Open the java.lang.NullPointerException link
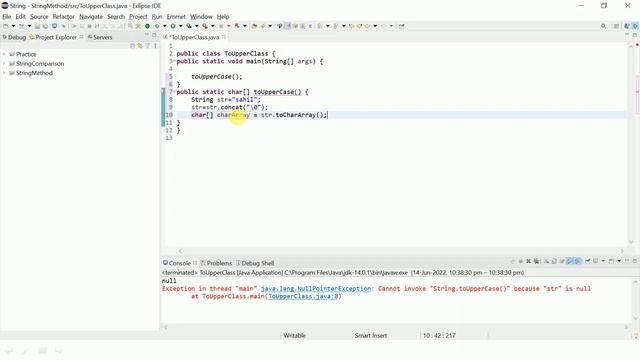This screenshot has height=360, width=640. (316, 289)
